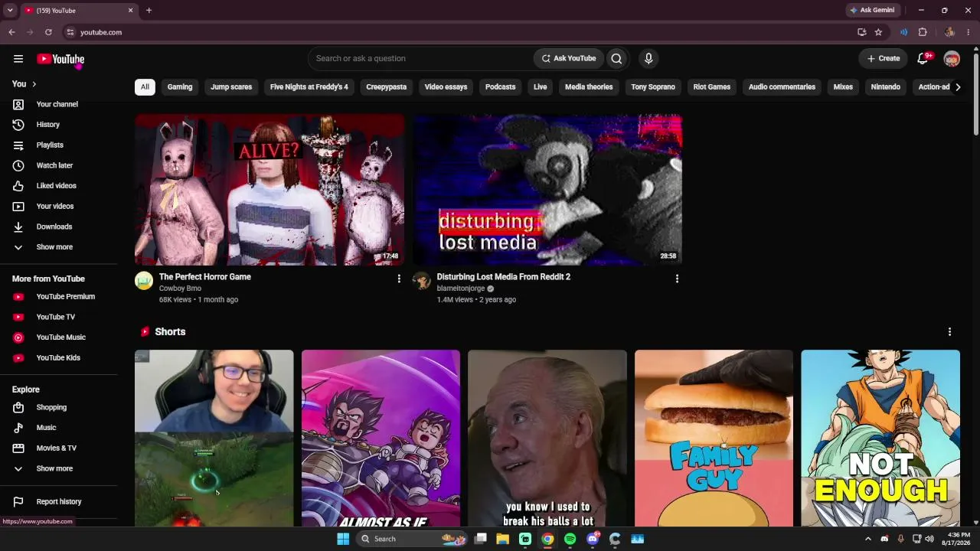Select the Gaming filter chip
This screenshot has width=980, height=551.
point(180,87)
